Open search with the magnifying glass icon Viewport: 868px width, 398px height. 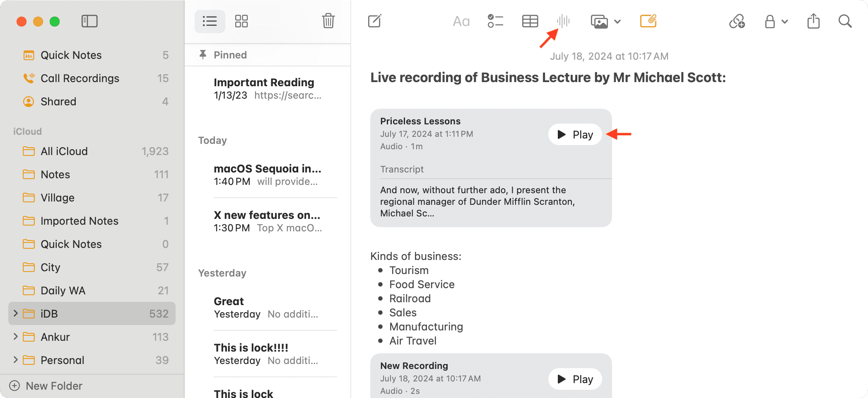[x=845, y=21]
